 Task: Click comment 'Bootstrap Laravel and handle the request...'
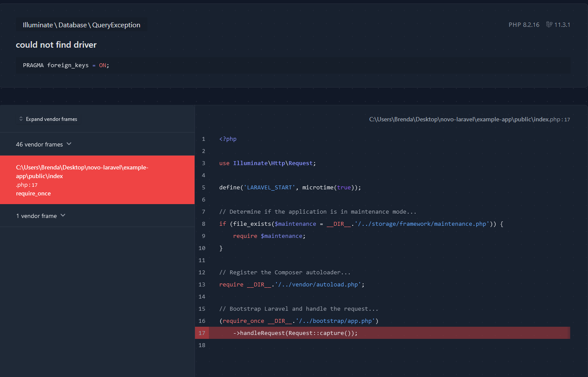click(299, 309)
